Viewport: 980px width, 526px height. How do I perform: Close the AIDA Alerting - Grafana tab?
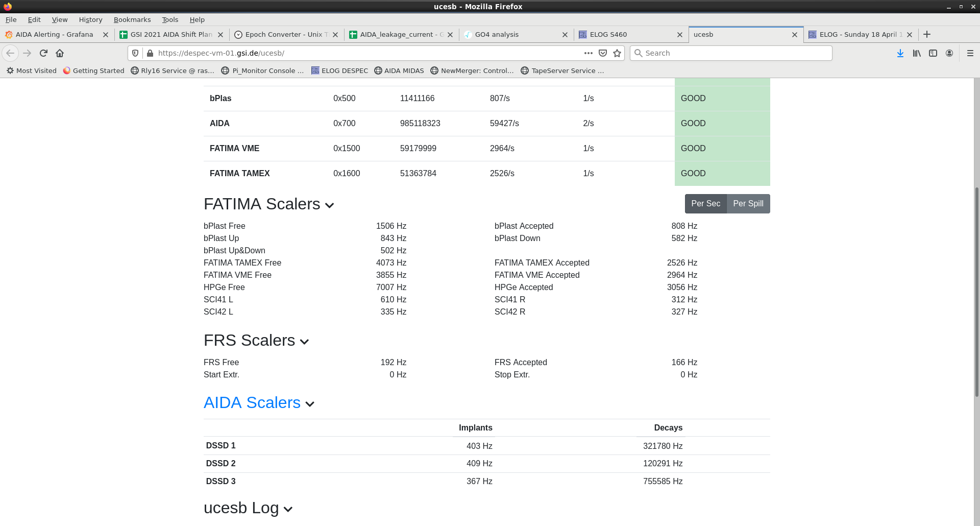coord(106,35)
